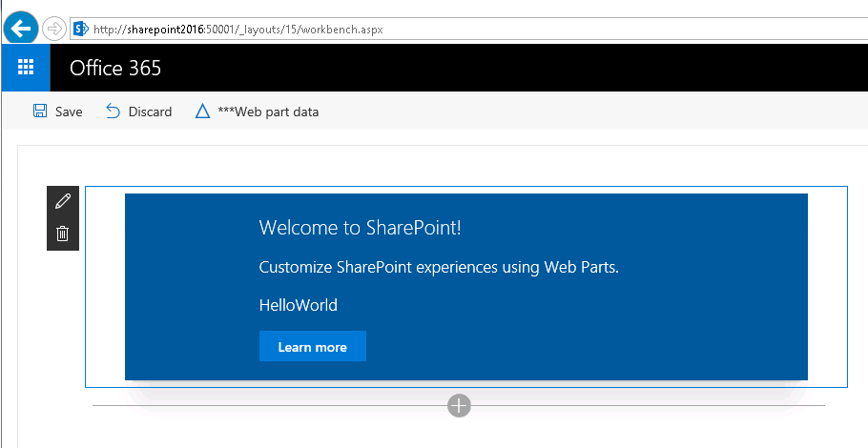Select the Save text label in toolbar
The height and width of the screenshot is (448, 868).
(69, 112)
